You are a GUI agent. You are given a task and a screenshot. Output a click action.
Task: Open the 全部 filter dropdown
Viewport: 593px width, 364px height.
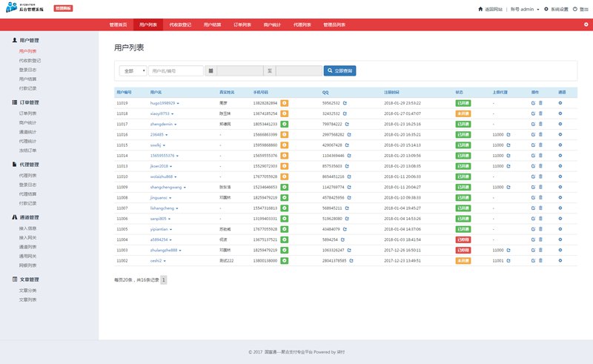132,70
